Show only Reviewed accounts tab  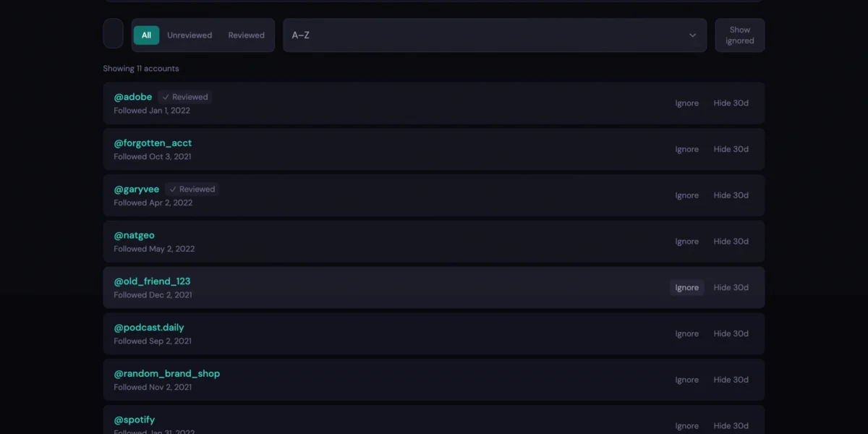pyautogui.click(x=246, y=35)
